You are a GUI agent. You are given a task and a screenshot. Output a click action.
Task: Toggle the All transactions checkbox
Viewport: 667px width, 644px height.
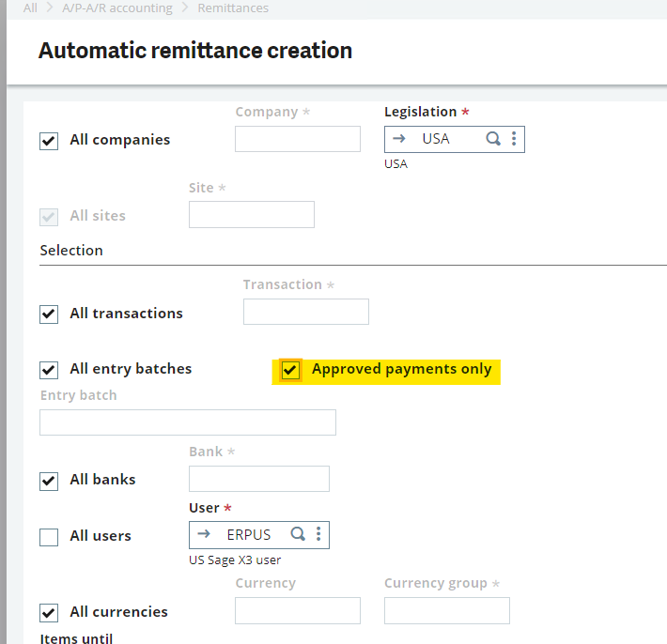[49, 314]
